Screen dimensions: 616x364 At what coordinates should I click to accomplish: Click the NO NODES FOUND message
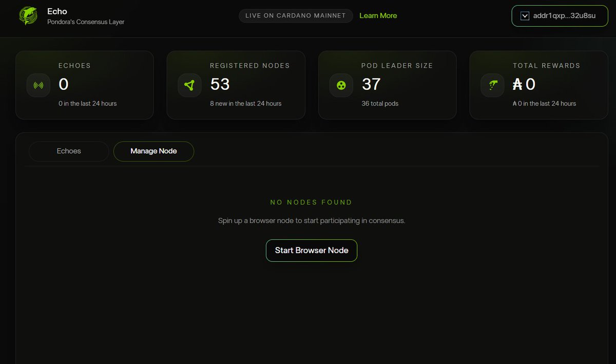[x=312, y=202]
